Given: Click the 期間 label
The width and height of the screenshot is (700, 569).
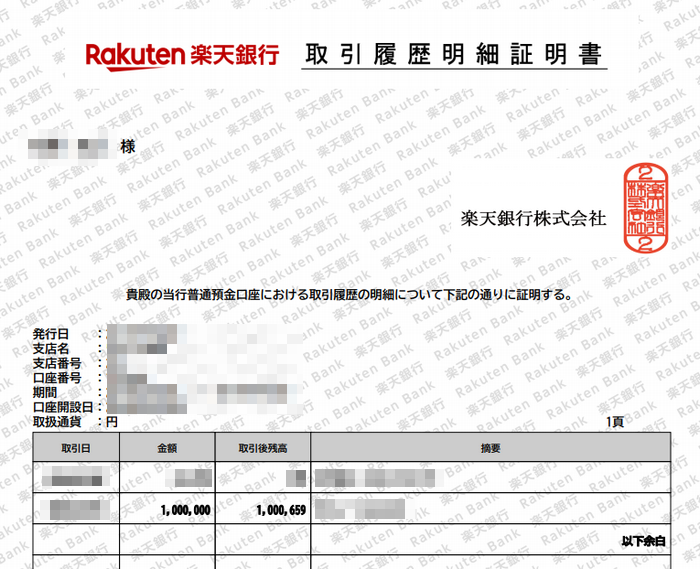Looking at the screenshot, I should (x=45, y=392).
